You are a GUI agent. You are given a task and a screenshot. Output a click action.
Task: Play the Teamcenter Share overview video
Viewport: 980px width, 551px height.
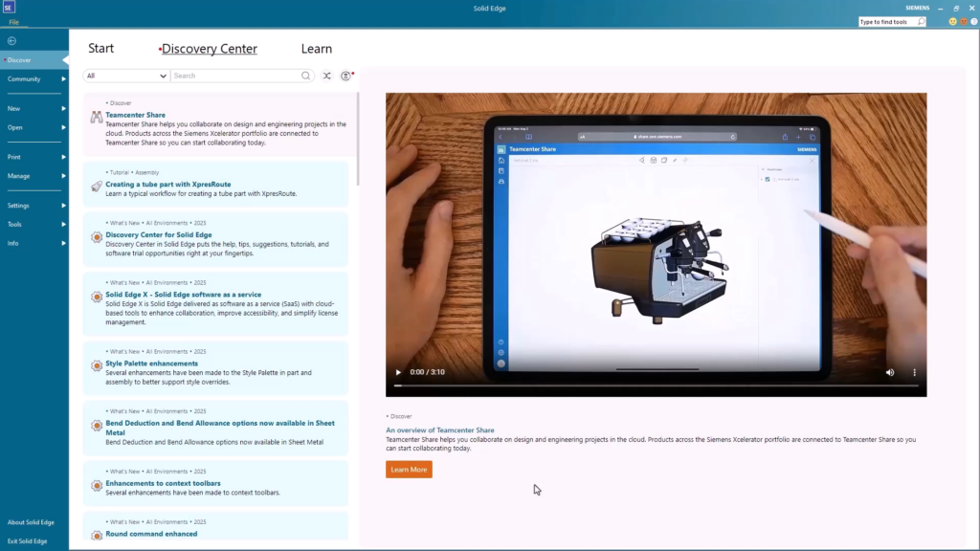pyautogui.click(x=399, y=372)
